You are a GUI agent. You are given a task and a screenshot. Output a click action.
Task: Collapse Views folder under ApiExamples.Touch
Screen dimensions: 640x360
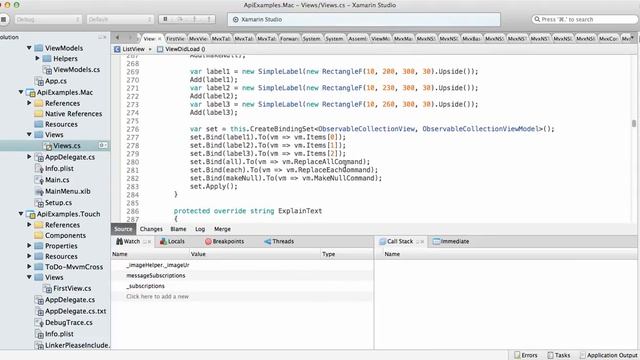click(29, 277)
